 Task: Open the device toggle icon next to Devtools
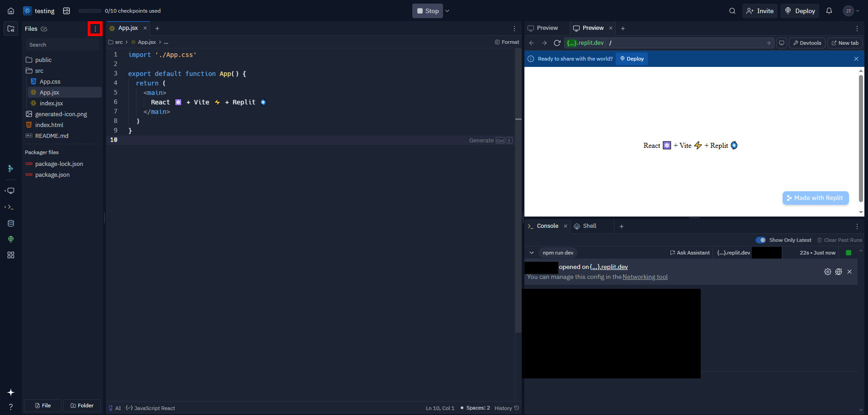pos(782,43)
